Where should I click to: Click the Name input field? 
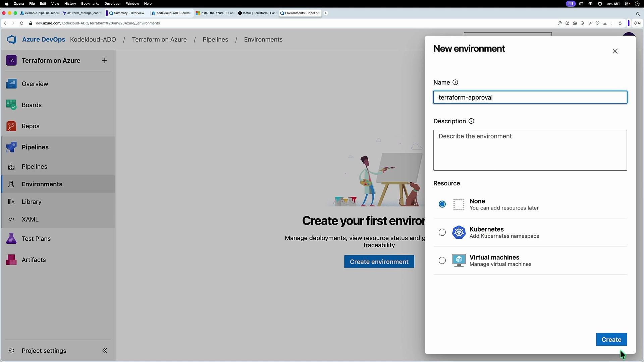pyautogui.click(x=530, y=97)
